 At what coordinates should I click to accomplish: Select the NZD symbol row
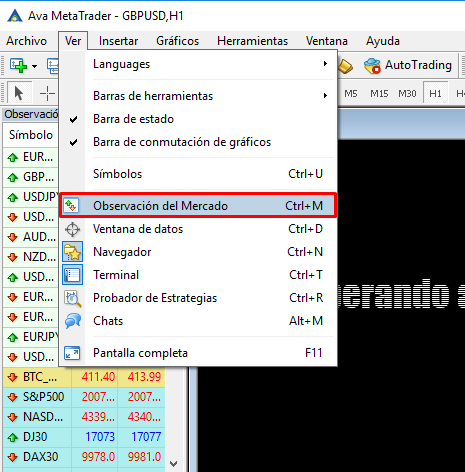coord(31,257)
